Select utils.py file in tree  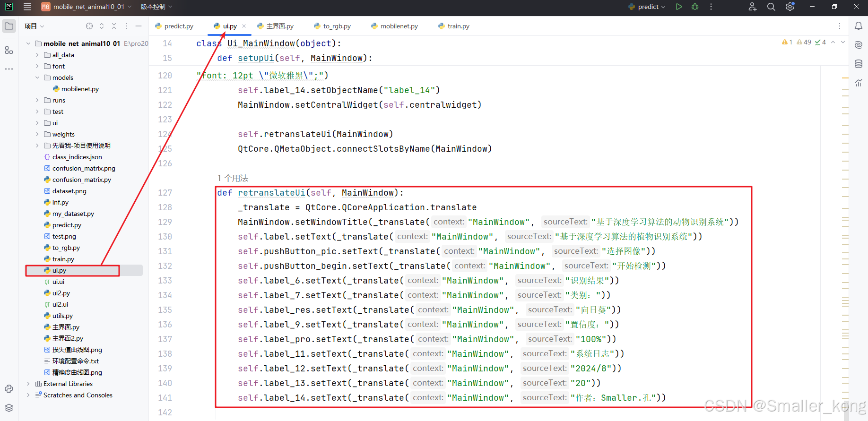59,316
